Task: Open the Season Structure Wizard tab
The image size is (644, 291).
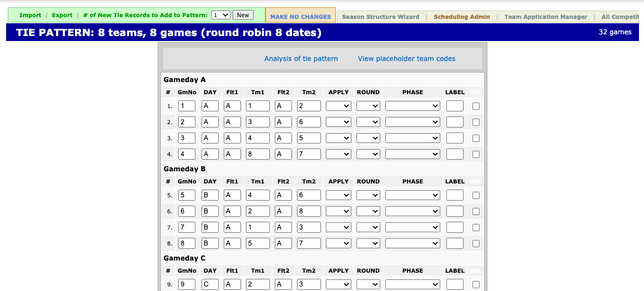Action: (380, 17)
